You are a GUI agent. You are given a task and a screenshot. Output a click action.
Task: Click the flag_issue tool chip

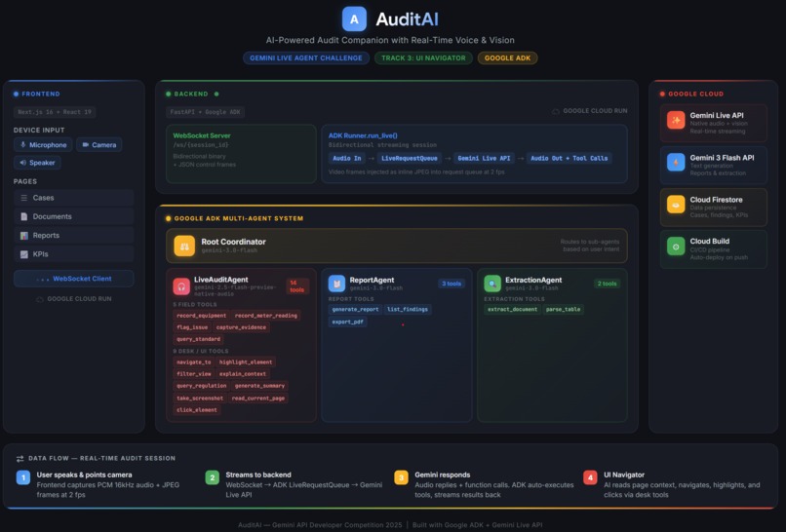[192, 327]
